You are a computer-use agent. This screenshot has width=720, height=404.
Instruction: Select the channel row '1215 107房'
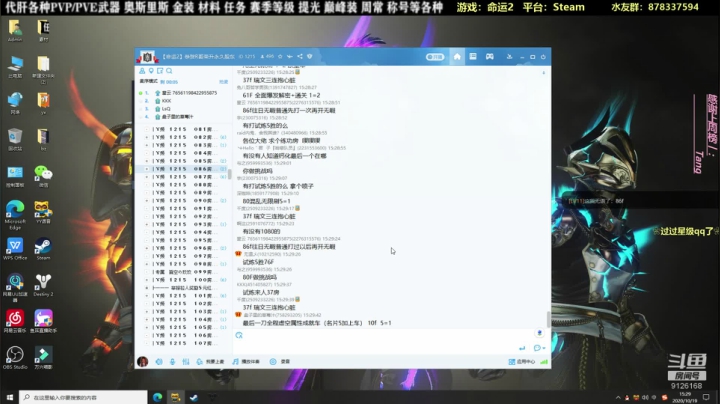(x=183, y=343)
